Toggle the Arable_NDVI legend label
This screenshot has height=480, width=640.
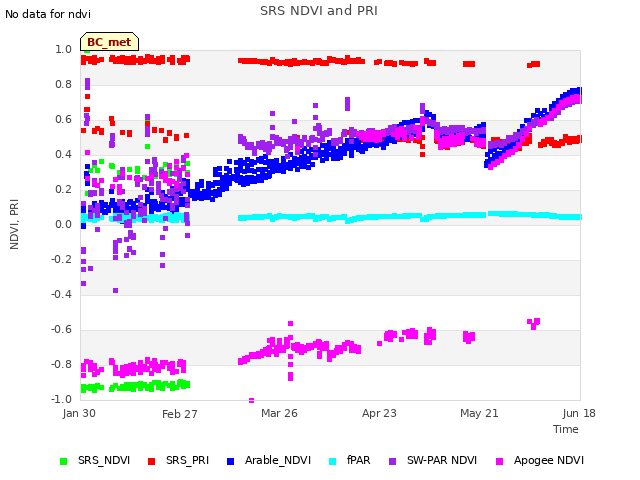pyautogui.click(x=278, y=460)
